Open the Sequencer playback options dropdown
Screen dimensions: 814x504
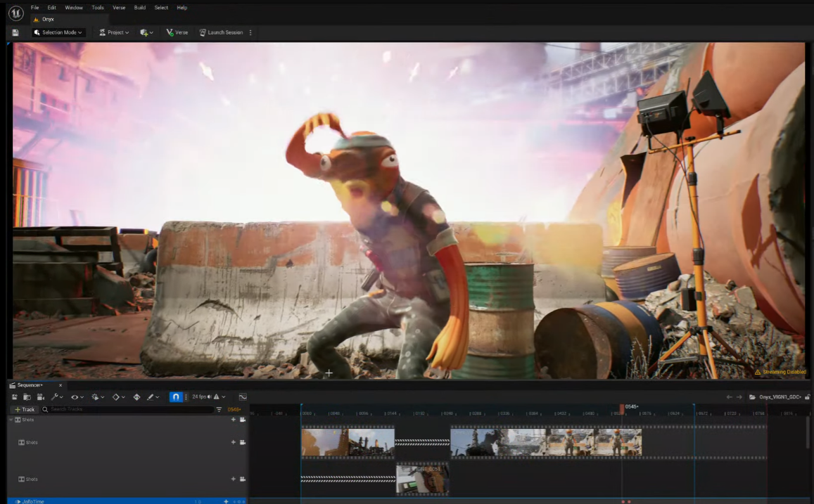(x=98, y=397)
